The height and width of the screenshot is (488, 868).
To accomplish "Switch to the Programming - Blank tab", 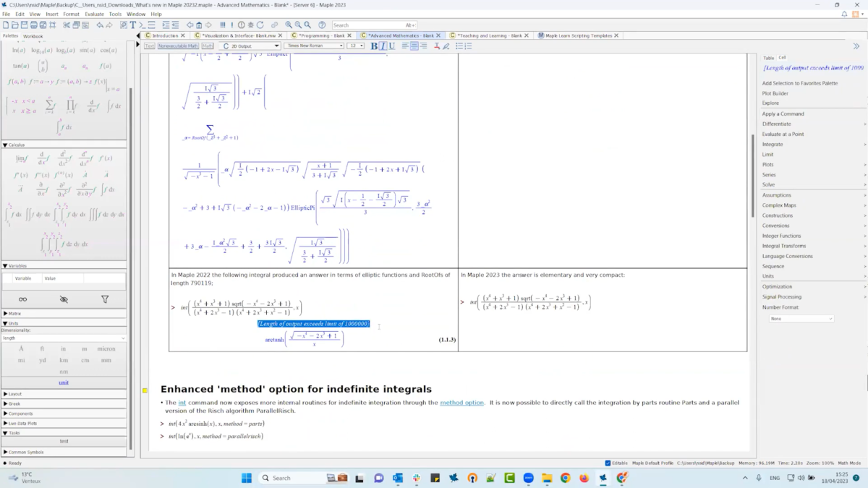I will 320,35.
